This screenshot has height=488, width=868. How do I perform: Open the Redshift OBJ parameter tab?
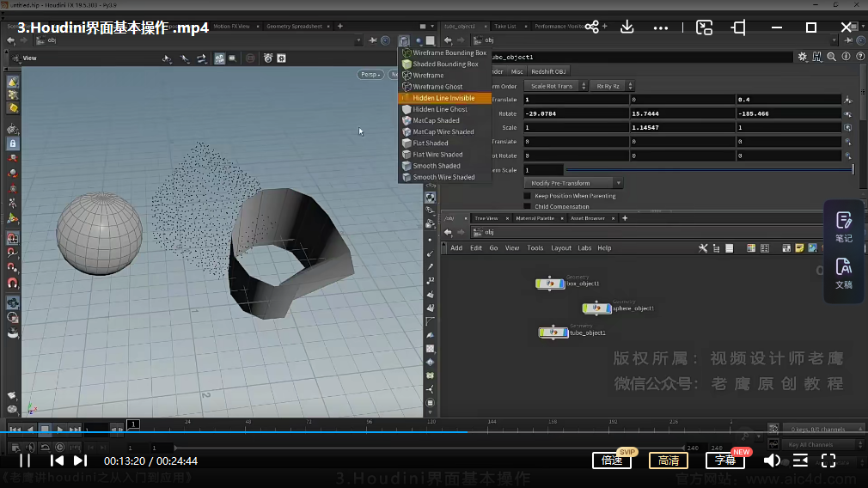click(548, 71)
